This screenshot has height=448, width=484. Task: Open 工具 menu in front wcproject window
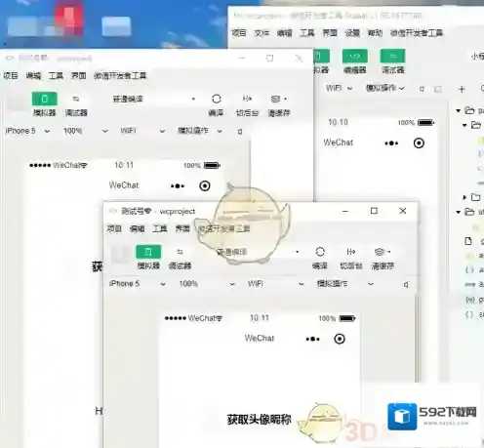point(160,228)
